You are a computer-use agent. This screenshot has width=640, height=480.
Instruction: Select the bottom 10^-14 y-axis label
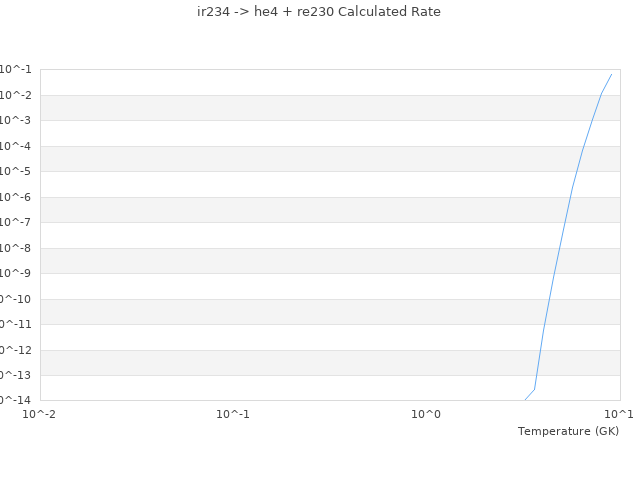pos(16,400)
